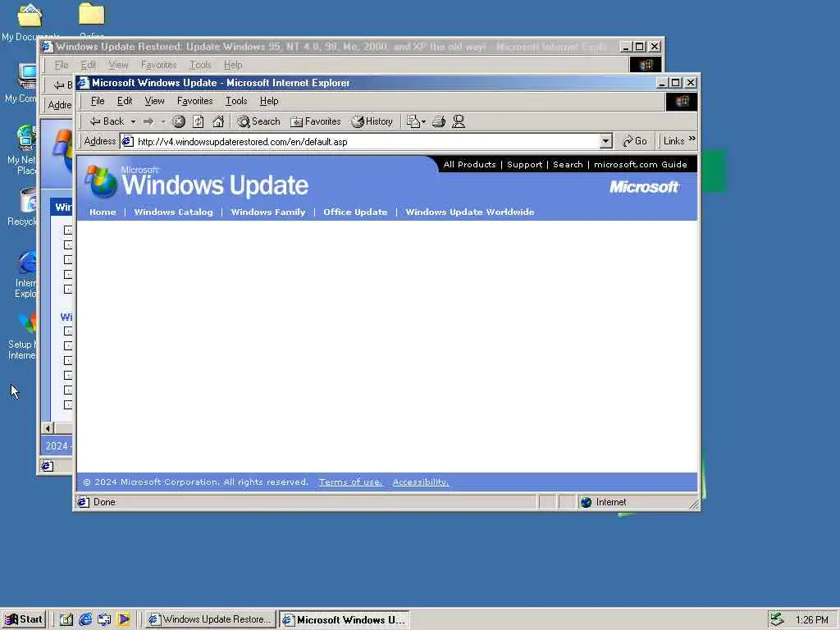The width and height of the screenshot is (840, 630).
Task: Open the Office Update link
Action: click(355, 212)
